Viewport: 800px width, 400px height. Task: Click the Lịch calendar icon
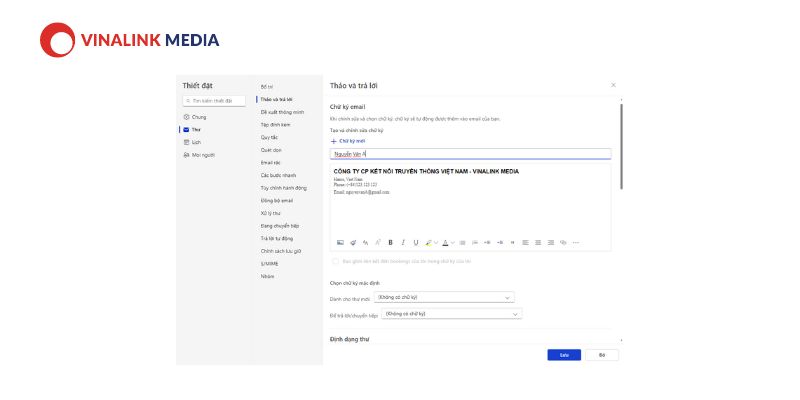click(186, 142)
